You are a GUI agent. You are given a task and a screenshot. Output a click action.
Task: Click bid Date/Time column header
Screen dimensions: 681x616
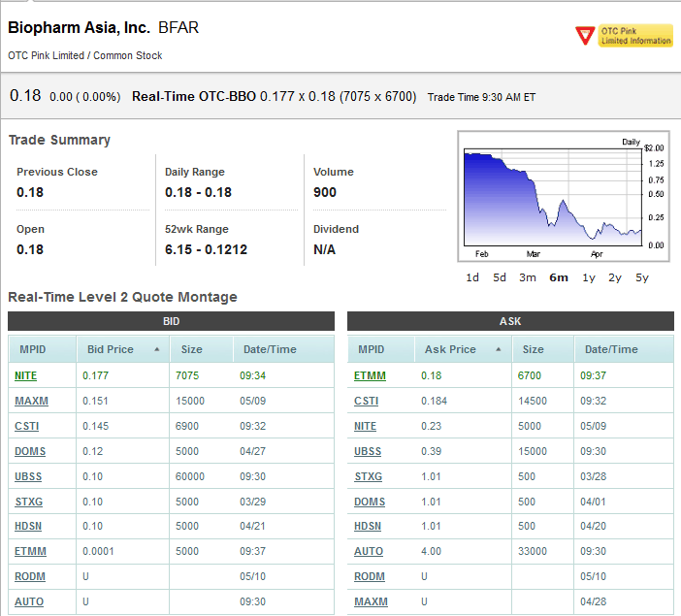click(x=269, y=349)
